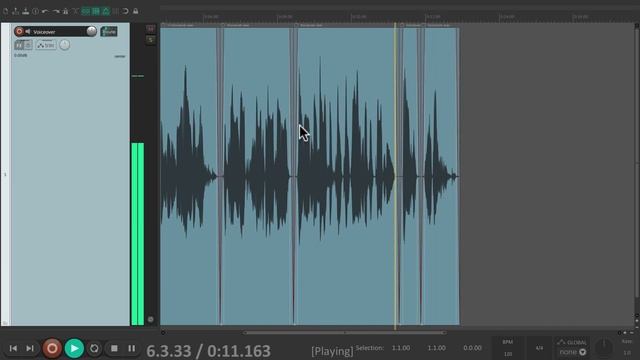Image resolution: width=640 pixels, height=360 pixels.
Task: Click the green Play button
Action: tap(74, 348)
